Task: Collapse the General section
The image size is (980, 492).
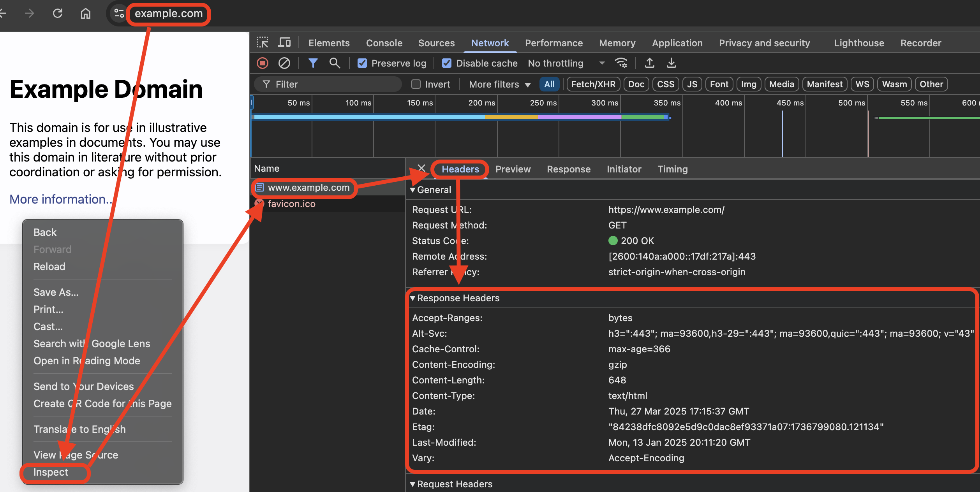Action: click(x=412, y=190)
